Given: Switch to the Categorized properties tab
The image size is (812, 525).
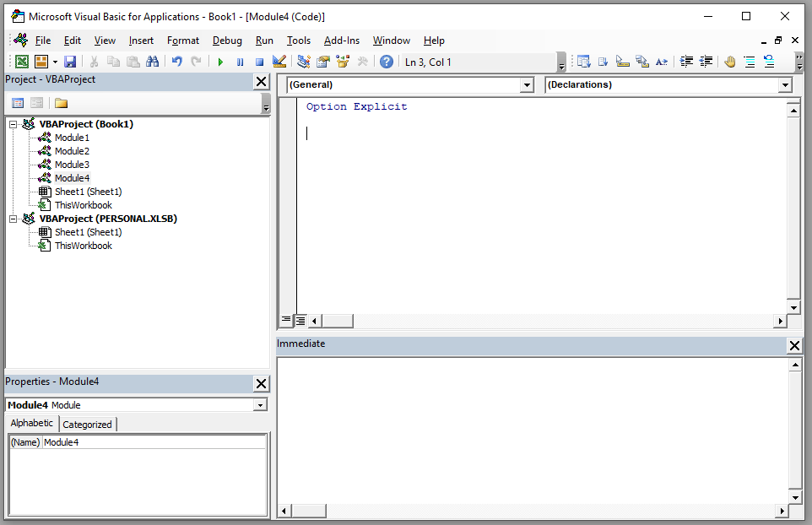Looking at the screenshot, I should 87,423.
